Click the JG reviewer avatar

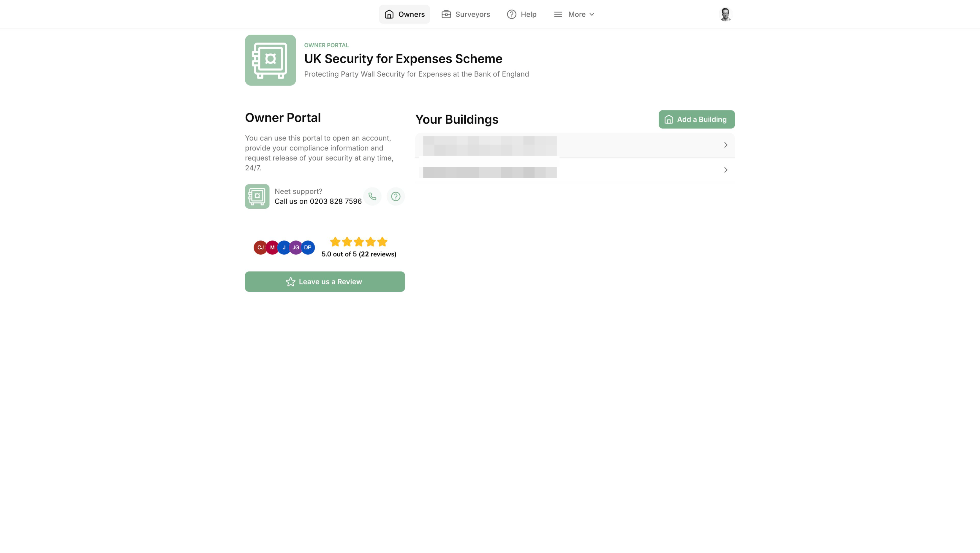[x=295, y=248]
